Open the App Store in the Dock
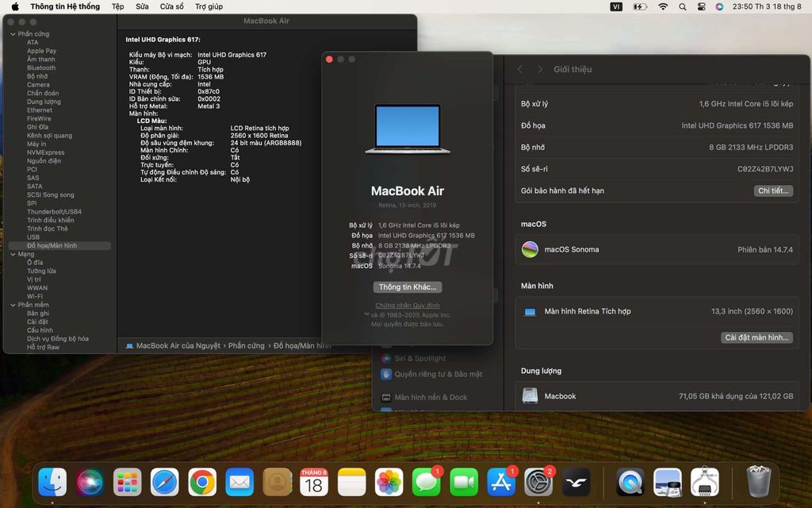This screenshot has height=508, width=812. click(501, 482)
